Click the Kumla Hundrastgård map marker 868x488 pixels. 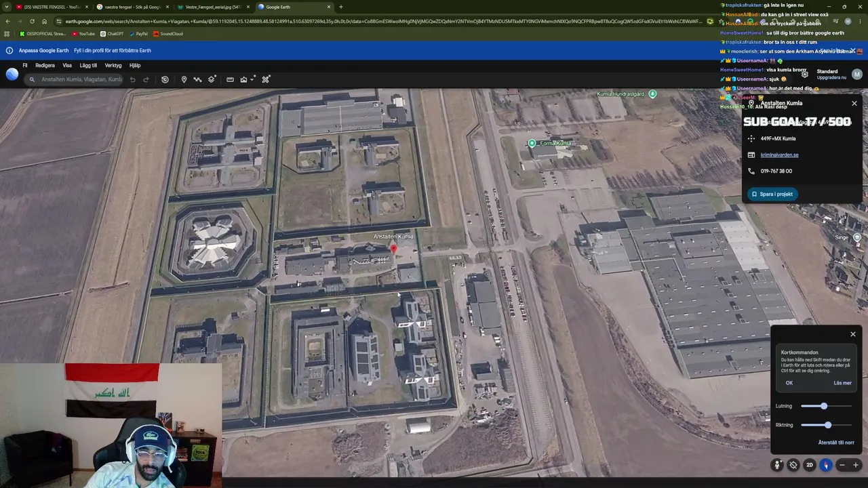point(652,94)
